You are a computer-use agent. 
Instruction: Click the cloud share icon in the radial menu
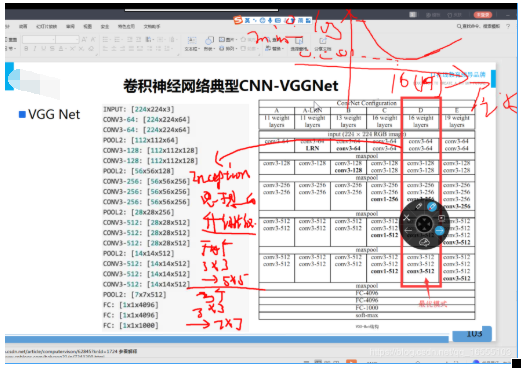pyautogui.click(x=424, y=242)
